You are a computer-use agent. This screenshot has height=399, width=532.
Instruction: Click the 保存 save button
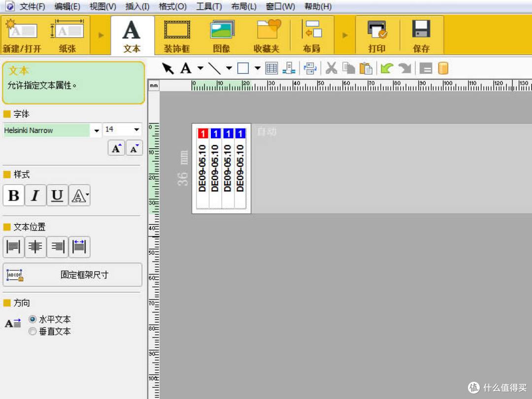421,35
